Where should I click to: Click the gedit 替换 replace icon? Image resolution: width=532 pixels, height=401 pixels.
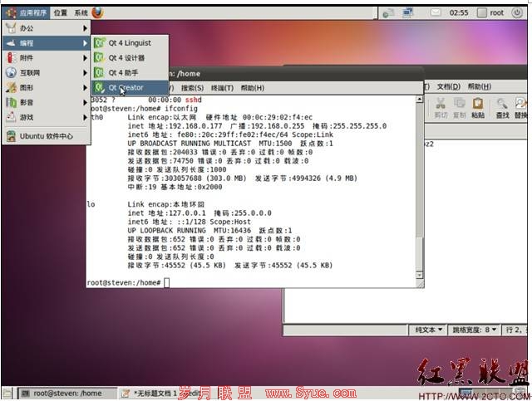click(521, 104)
